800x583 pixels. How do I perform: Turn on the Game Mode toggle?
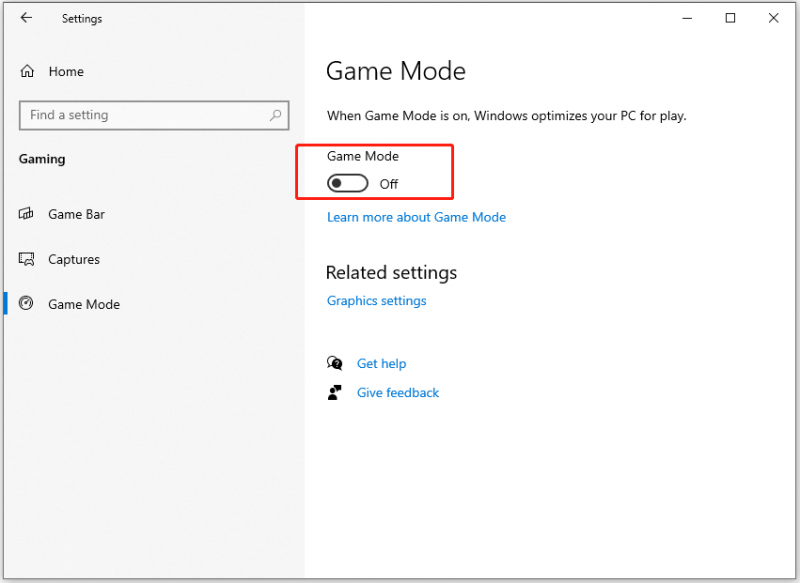[347, 183]
